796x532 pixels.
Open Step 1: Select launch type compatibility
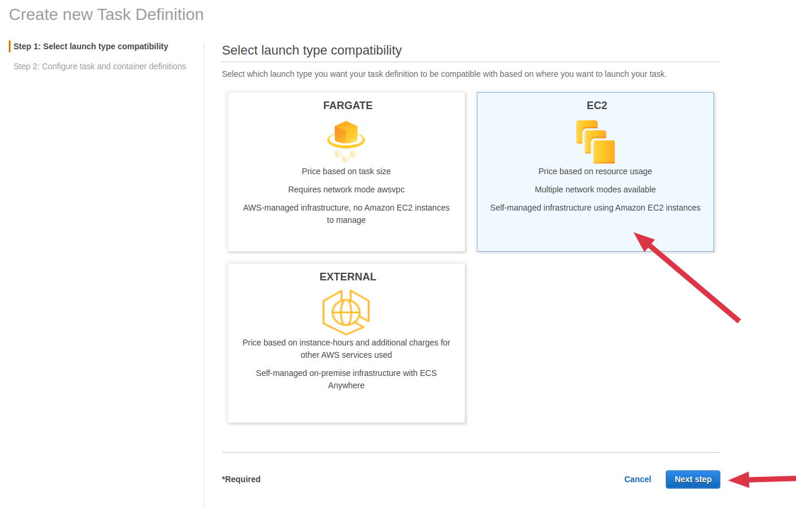click(x=91, y=46)
